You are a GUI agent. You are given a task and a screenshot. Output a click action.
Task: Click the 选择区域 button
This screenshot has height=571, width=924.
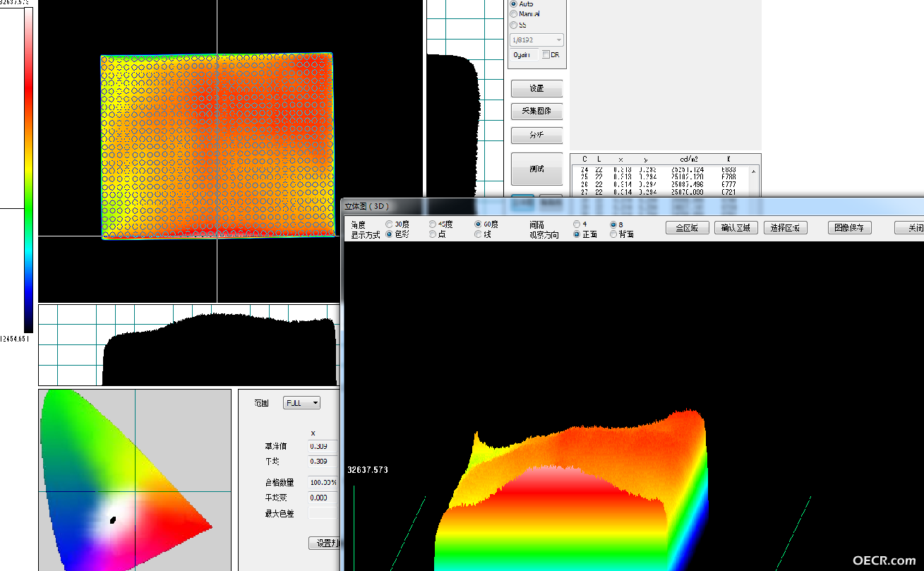(786, 228)
